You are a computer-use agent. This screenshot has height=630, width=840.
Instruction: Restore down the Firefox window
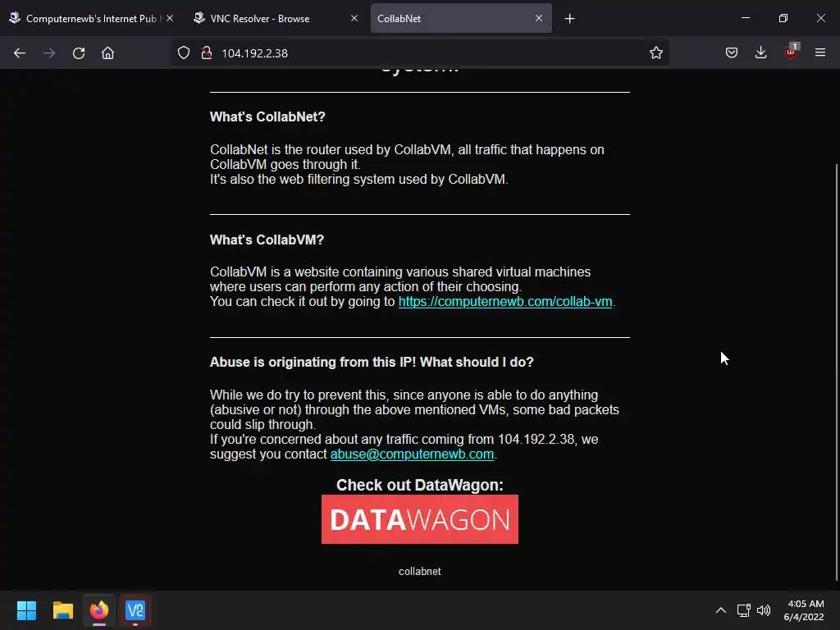coord(783,18)
